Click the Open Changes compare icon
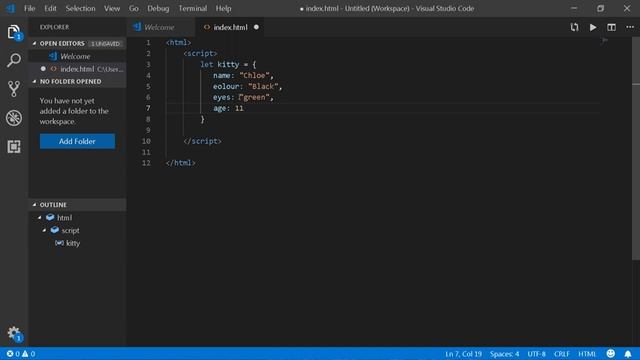This screenshot has height=360, width=640. pyautogui.click(x=574, y=27)
